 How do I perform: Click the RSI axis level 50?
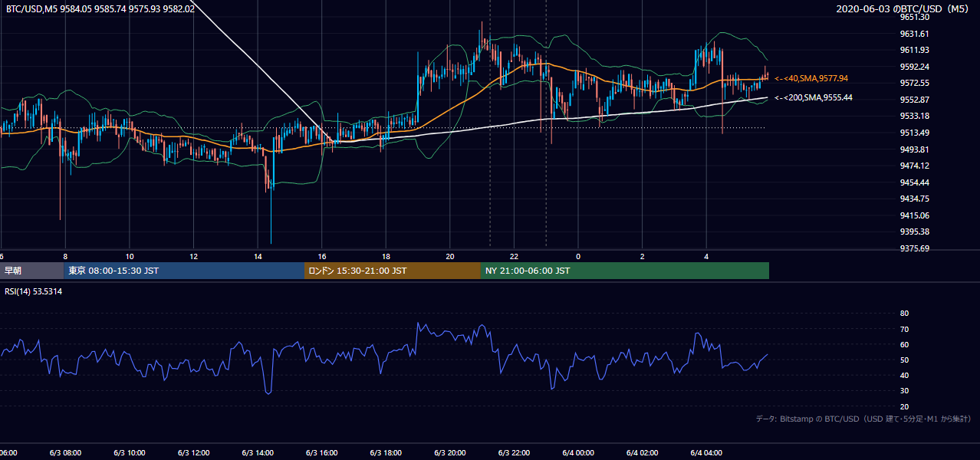[904, 360]
